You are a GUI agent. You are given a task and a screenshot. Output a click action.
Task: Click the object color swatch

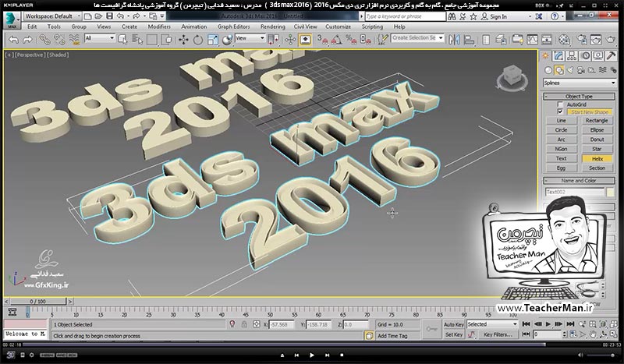pos(610,193)
